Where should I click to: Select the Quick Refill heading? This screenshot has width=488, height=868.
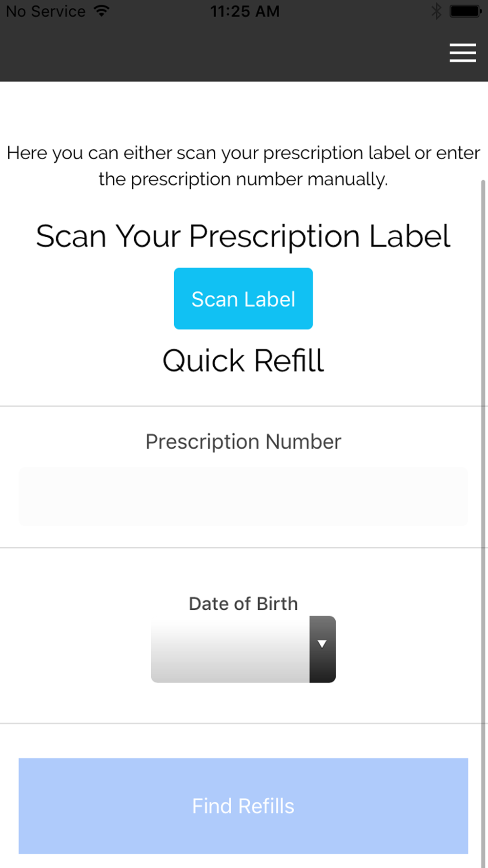[x=243, y=361]
